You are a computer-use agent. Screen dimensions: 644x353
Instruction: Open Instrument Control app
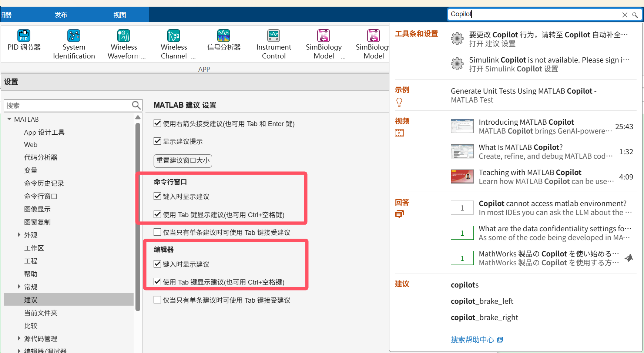274,44
